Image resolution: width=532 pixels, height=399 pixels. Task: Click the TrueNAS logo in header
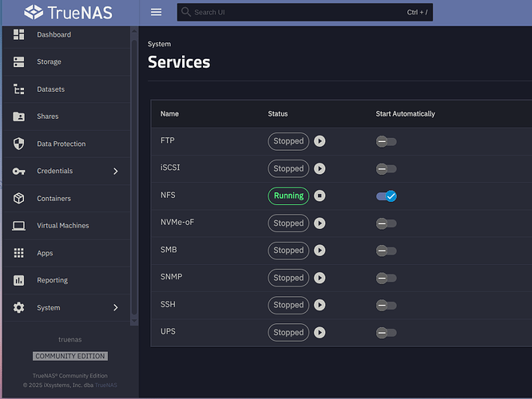[67, 12]
